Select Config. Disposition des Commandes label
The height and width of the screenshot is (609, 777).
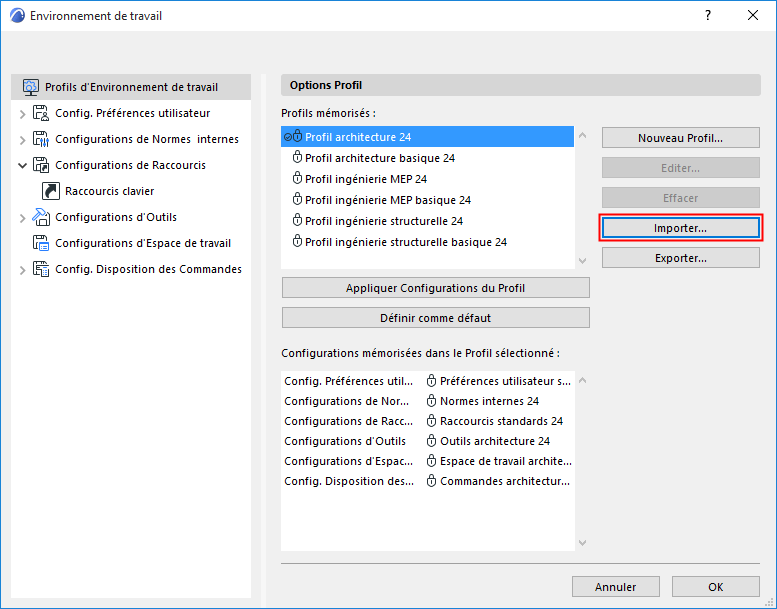148,269
